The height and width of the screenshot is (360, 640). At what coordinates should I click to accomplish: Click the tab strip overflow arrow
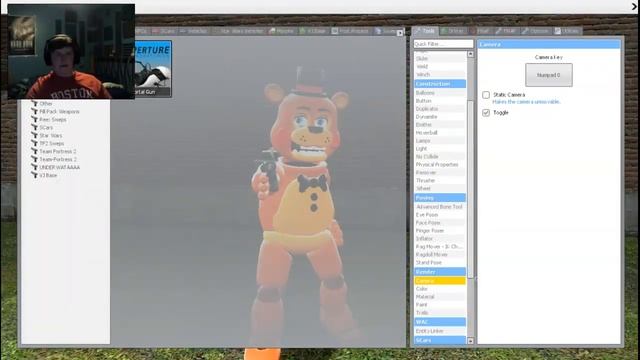(x=400, y=33)
